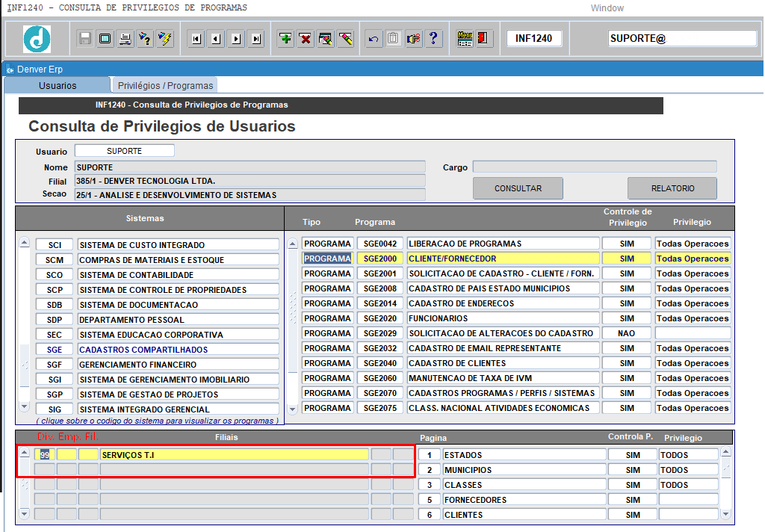
Task: Click the programs list scroll up arrow
Action: [292, 244]
